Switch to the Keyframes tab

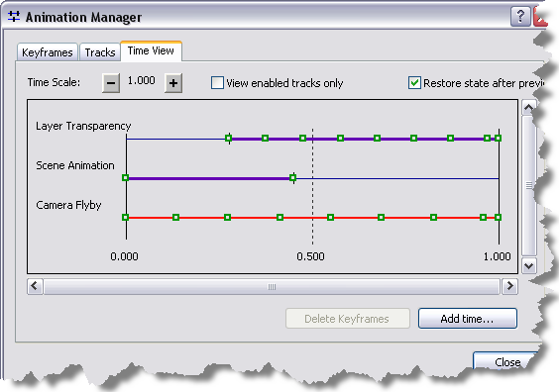48,52
